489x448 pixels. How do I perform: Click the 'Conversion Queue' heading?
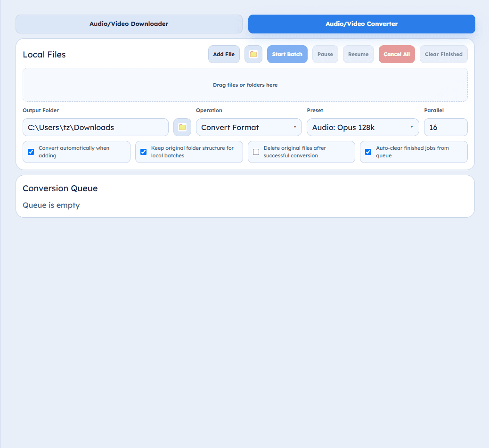(x=60, y=188)
